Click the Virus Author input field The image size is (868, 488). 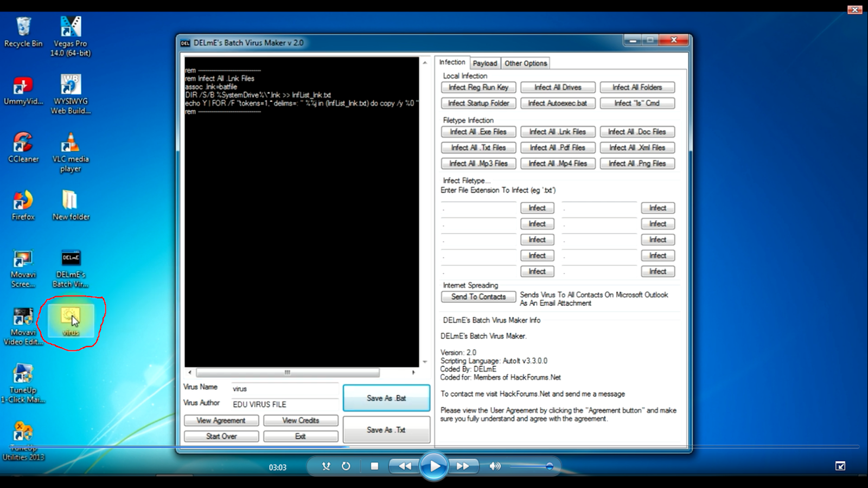(284, 404)
